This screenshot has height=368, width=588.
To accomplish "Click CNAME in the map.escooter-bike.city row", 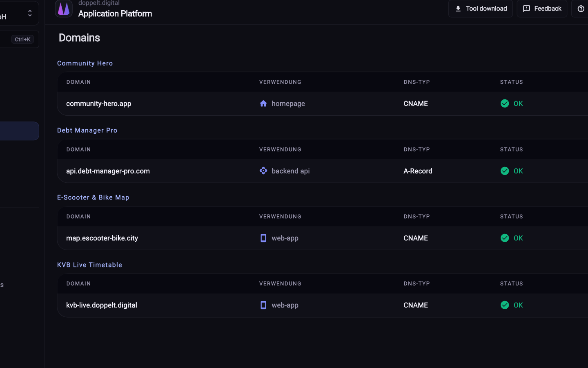I will (x=416, y=238).
